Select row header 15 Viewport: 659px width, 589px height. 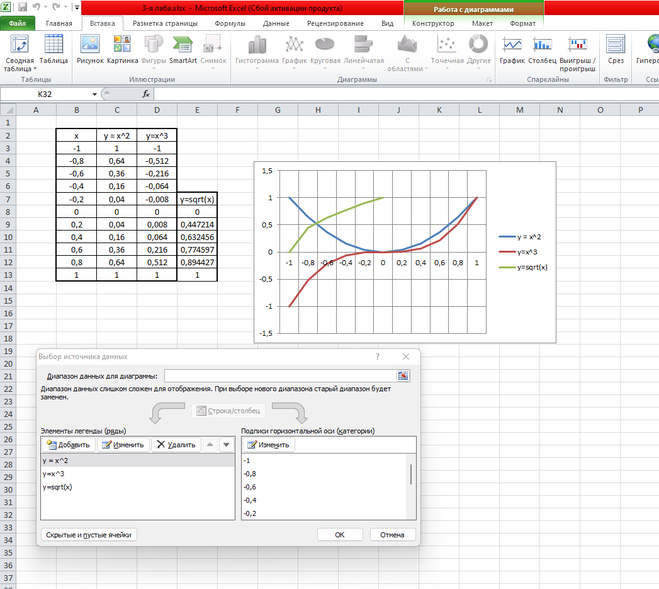(x=8, y=301)
